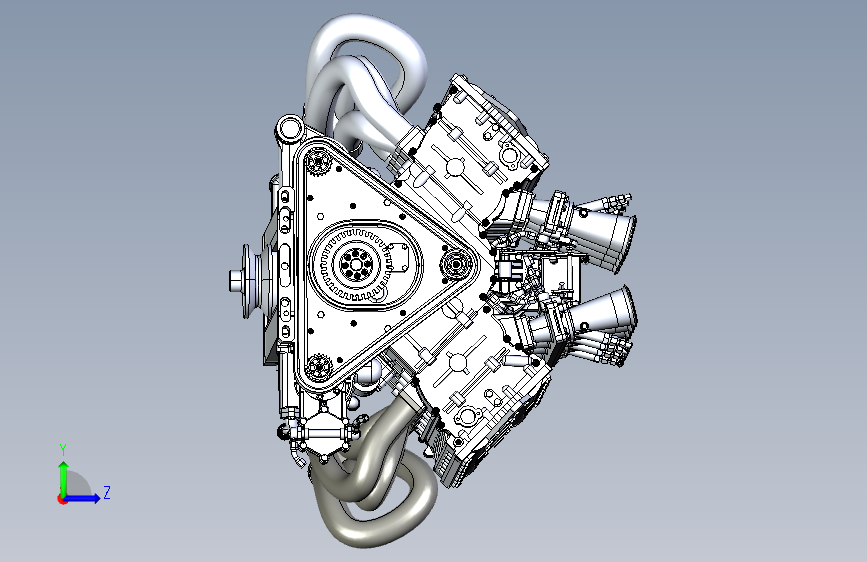Select the central ring gear in the cover
Viewport: 867px width, 562px height.
tap(356, 264)
